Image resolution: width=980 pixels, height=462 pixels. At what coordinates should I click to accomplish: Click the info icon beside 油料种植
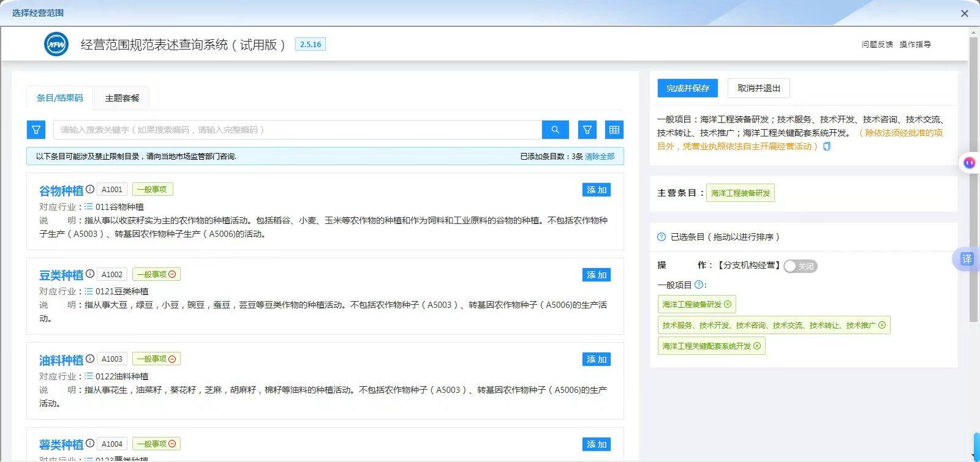(90, 359)
